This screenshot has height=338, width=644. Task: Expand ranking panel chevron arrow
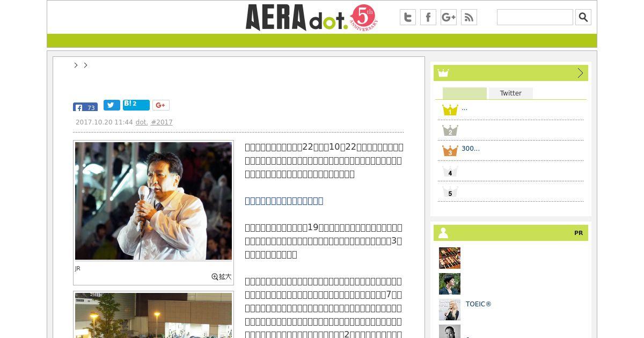(x=580, y=73)
